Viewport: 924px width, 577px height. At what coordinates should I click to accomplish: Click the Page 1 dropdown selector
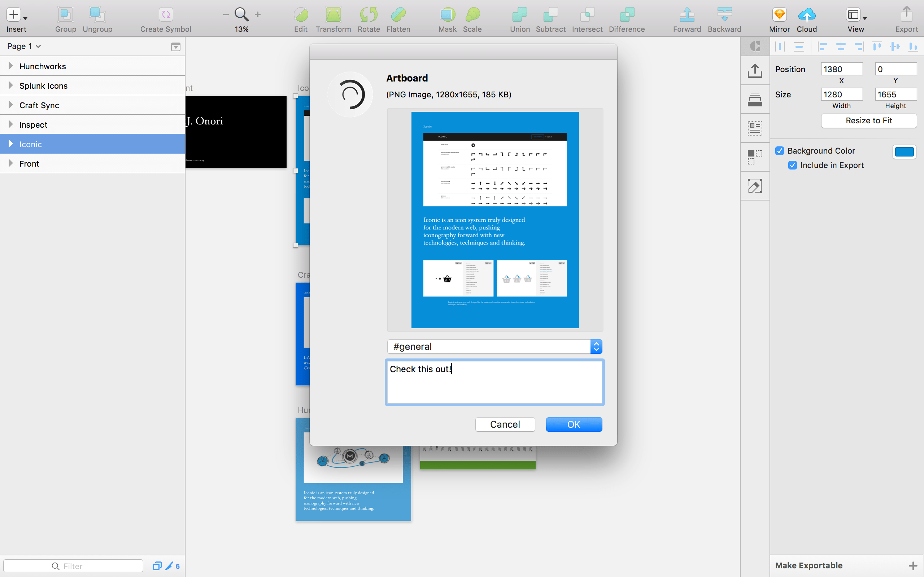[23, 46]
